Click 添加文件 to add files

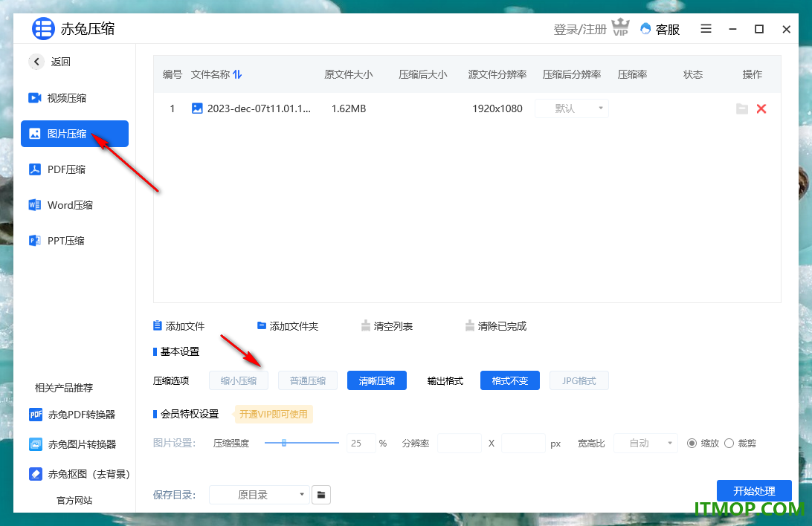tap(178, 326)
